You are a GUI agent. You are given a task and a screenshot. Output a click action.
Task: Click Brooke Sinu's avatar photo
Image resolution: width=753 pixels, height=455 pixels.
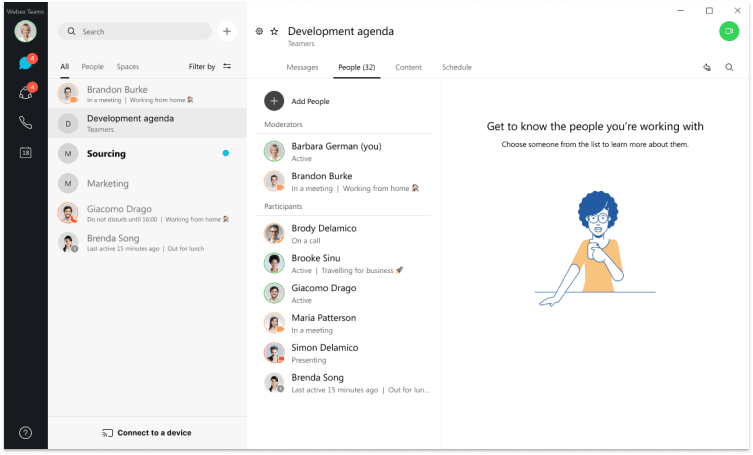274,263
